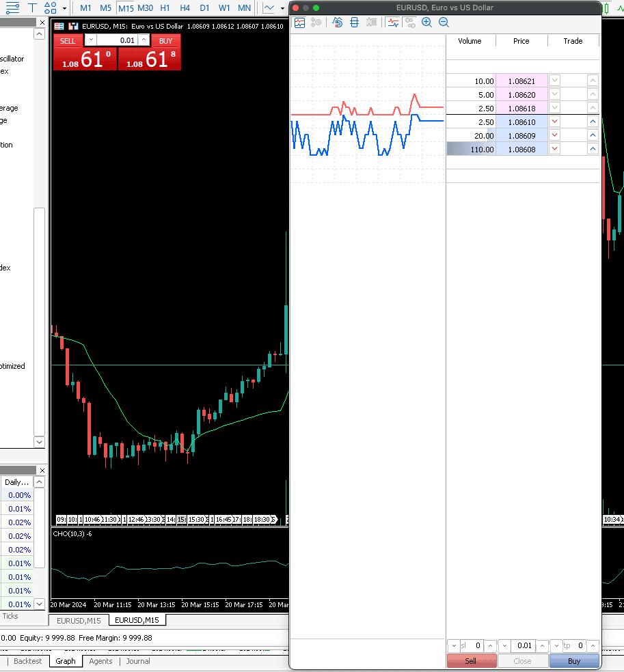Click the spread bid/ask lines icon

pos(393,23)
